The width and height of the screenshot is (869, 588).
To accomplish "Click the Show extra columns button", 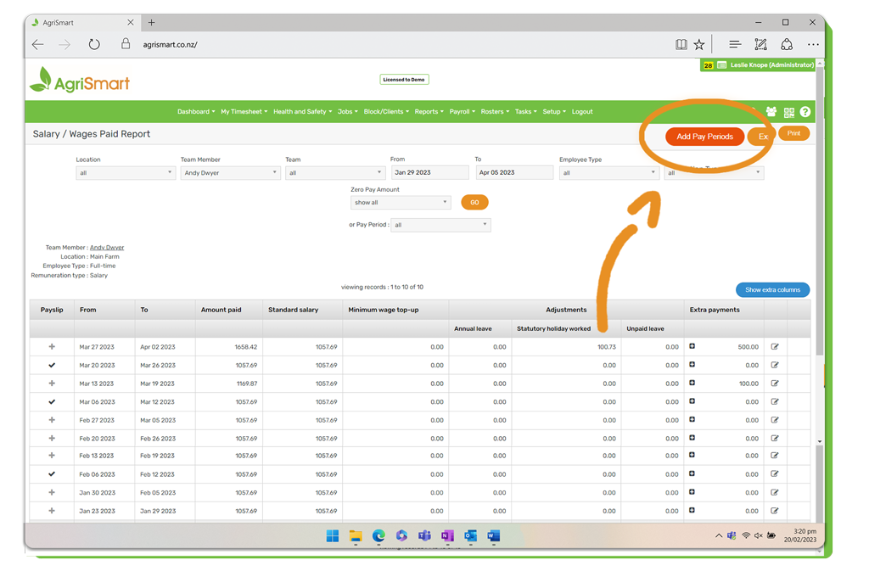I will click(772, 290).
